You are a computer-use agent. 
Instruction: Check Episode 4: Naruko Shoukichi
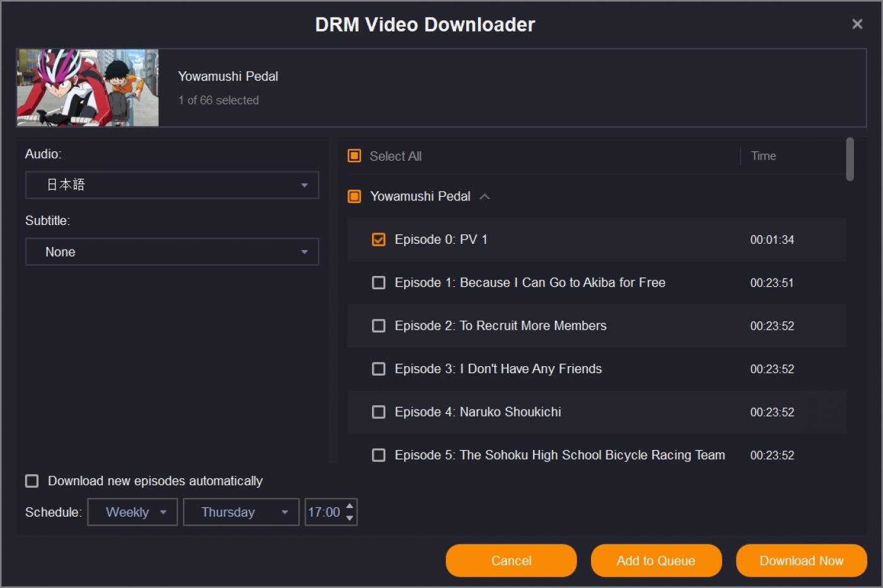(x=378, y=412)
